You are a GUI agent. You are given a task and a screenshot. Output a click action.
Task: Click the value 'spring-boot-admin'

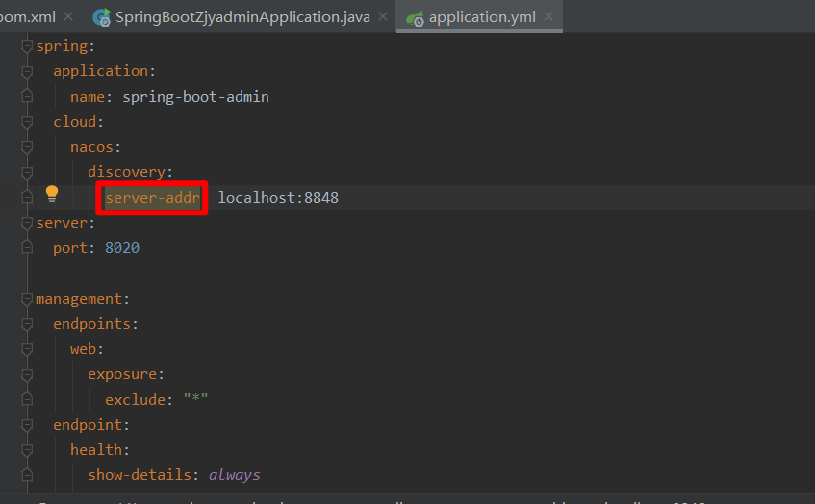point(196,97)
